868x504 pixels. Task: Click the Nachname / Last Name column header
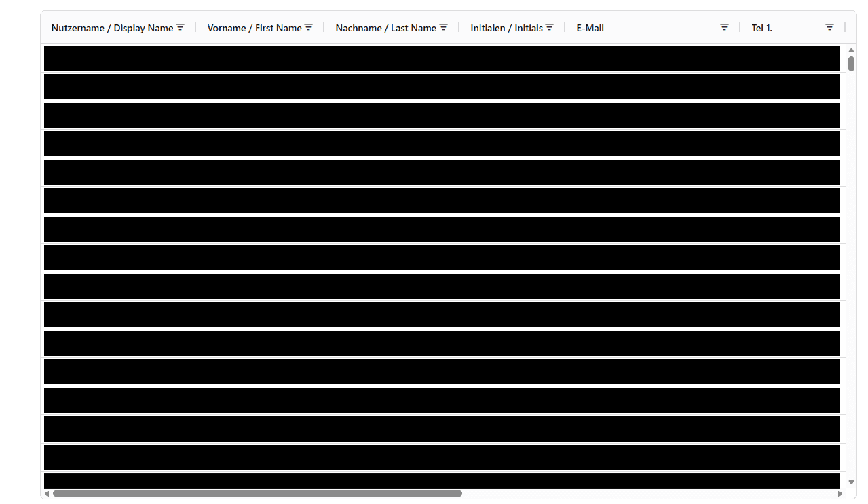(x=385, y=28)
